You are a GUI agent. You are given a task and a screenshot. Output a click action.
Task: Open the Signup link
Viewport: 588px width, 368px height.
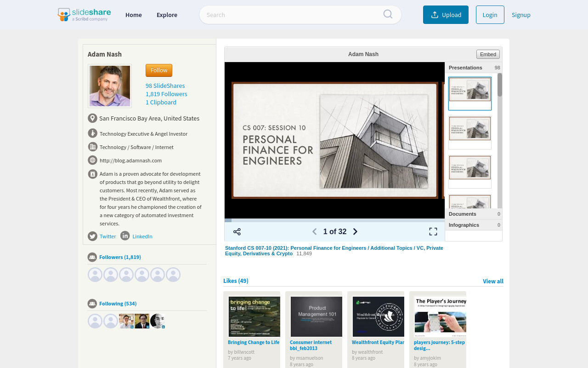(521, 15)
